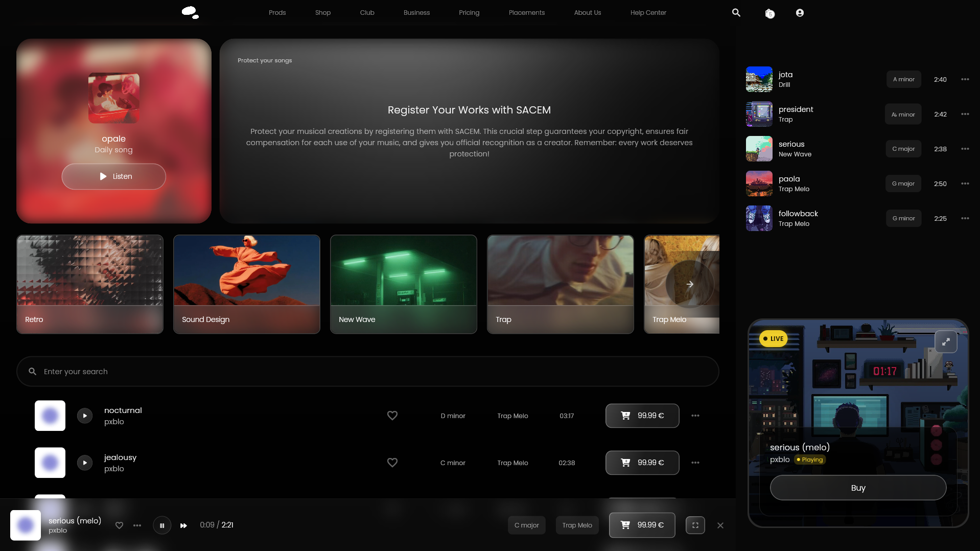Play the nocturnal track
Image resolution: width=980 pixels, height=551 pixels.
(x=85, y=416)
